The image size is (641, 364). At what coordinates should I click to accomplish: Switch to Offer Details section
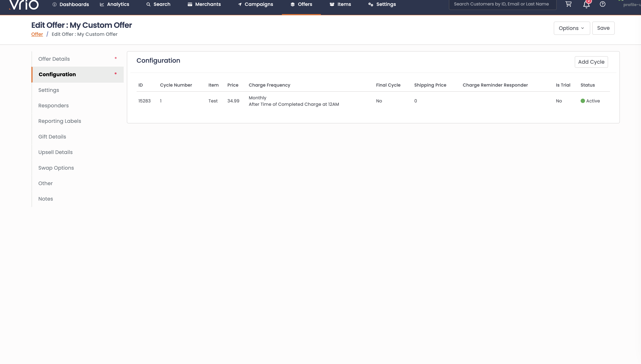(x=78, y=59)
